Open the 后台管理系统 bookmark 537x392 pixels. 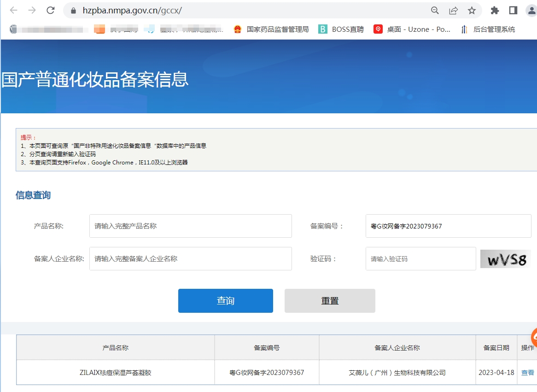click(488, 29)
